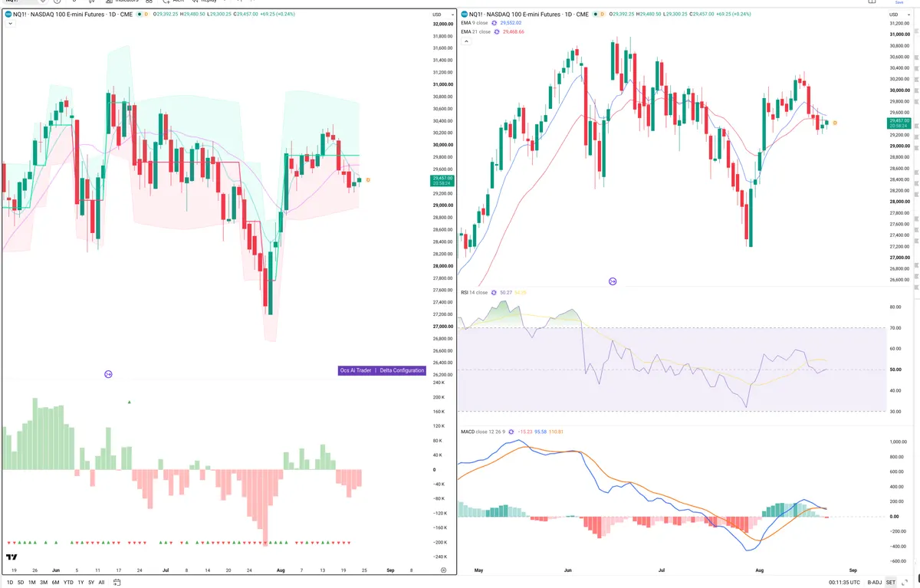Click the May label on right time axis
Screen dimensions: 920x588
pyautogui.click(x=479, y=570)
